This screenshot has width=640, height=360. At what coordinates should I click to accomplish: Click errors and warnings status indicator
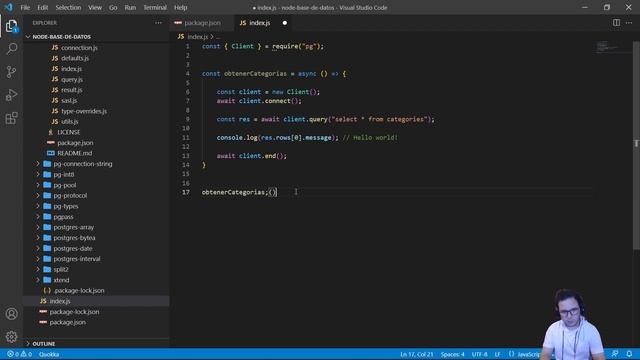click(x=19, y=354)
